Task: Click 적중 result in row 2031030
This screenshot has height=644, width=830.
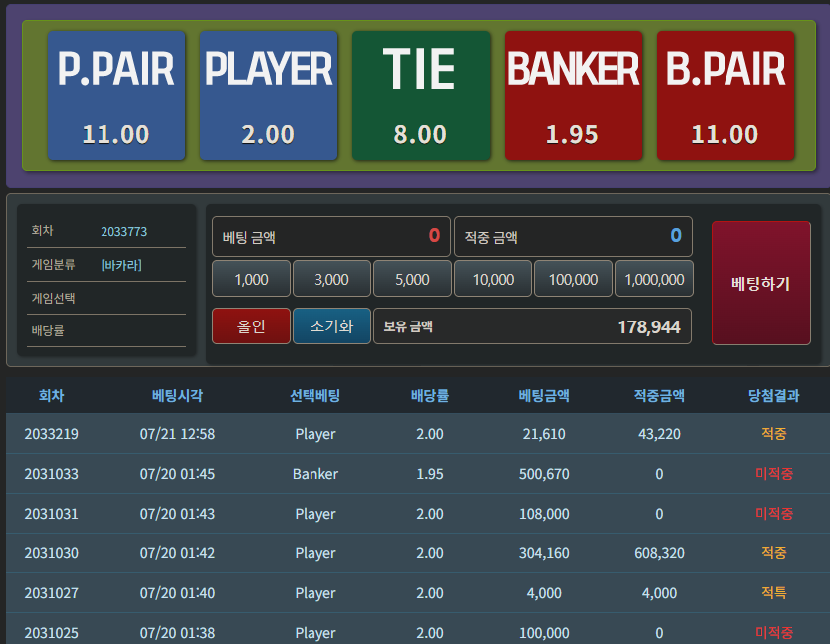Action: [774, 553]
